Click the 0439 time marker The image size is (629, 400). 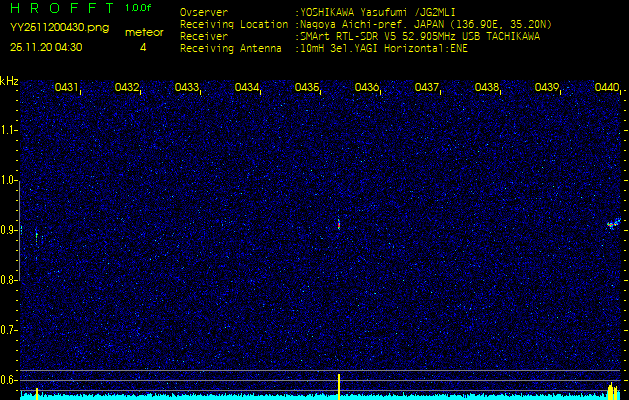click(547, 88)
